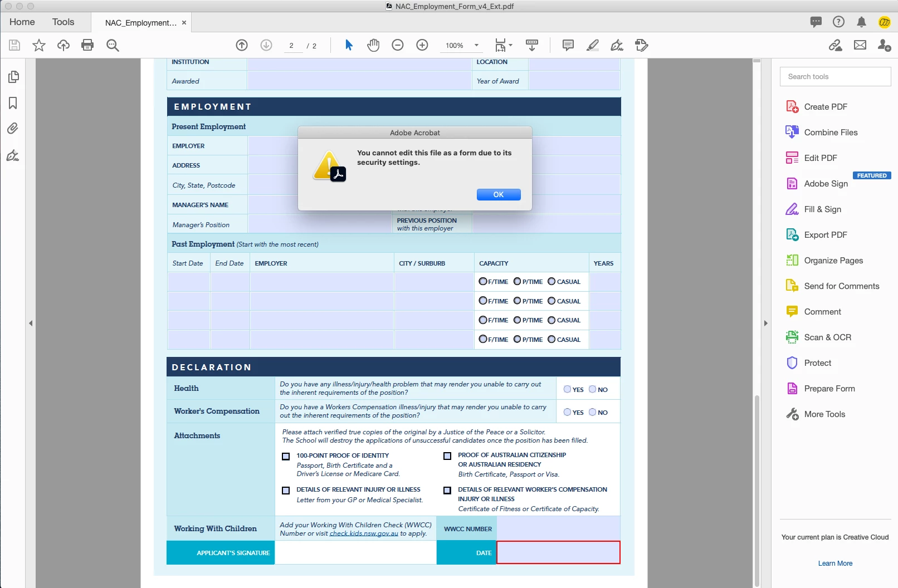Print the document with printer icon
Viewport: 898px width, 588px height.
[87, 45]
